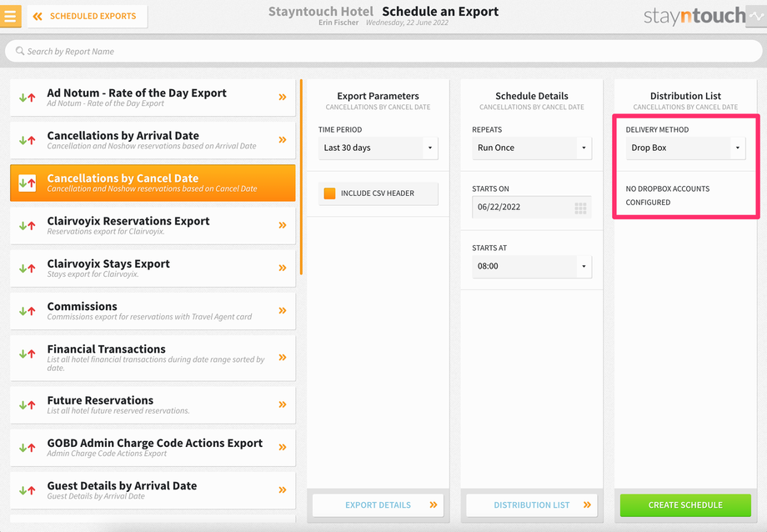Open chevron for Guest Details by Arrival Date
The height and width of the screenshot is (532, 767).
click(283, 489)
